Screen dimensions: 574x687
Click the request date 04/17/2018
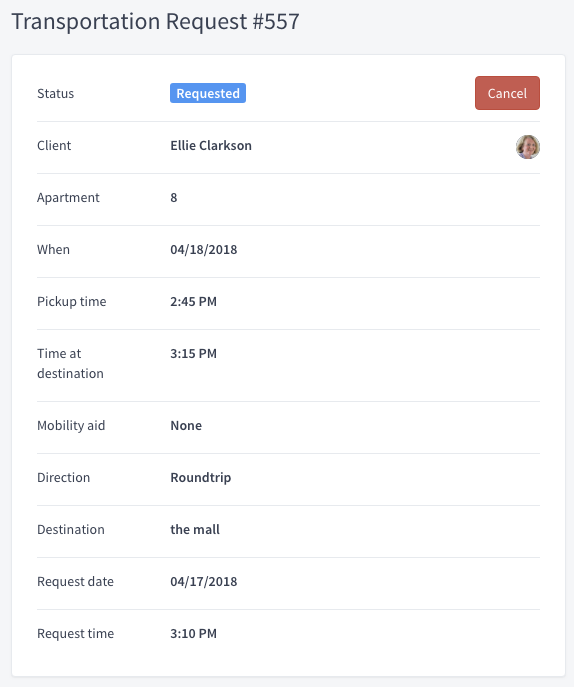pyautogui.click(x=204, y=581)
